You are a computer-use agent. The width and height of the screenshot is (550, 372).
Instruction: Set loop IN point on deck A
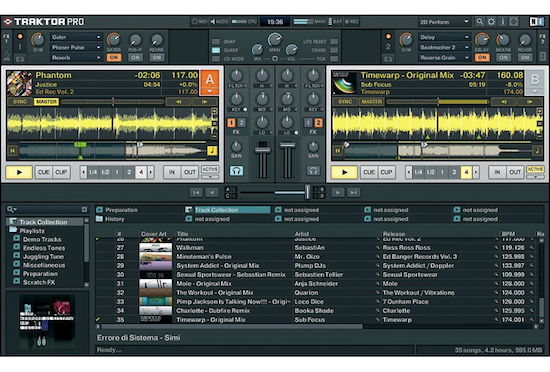172,172
